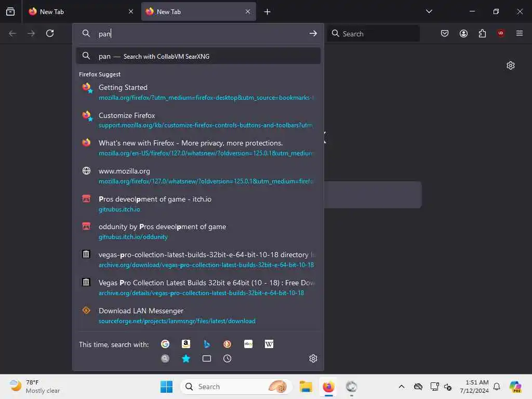Open the notifications bell in the taskbar

496,387
